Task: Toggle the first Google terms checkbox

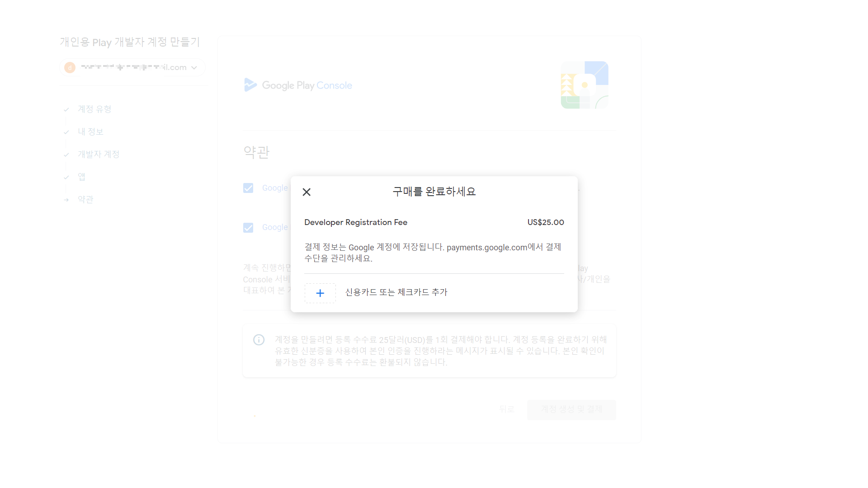Action: 248,188
